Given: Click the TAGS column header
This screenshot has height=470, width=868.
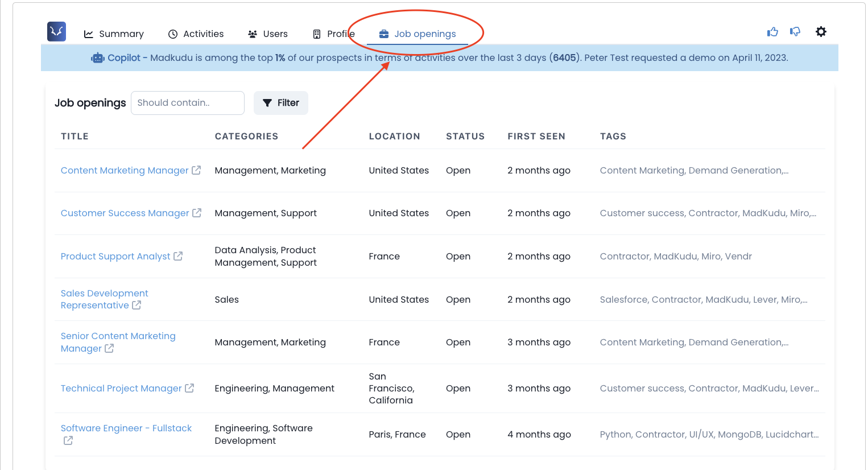Looking at the screenshot, I should click(613, 137).
